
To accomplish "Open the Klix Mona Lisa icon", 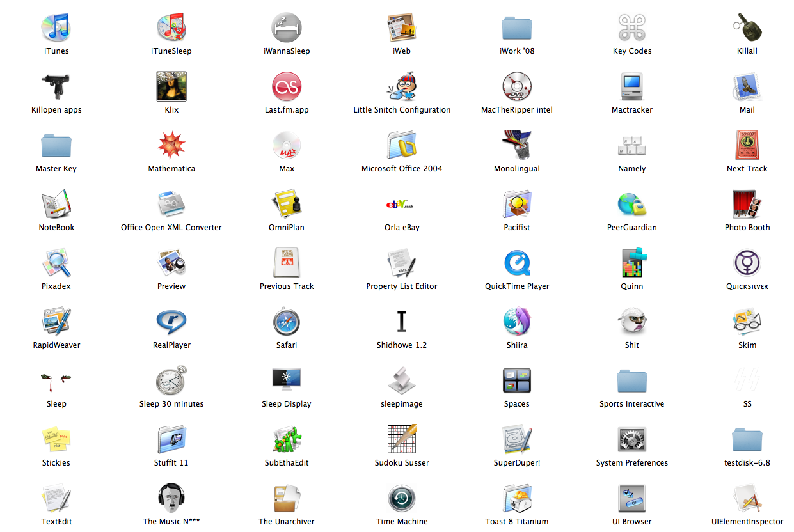I will [171, 86].
